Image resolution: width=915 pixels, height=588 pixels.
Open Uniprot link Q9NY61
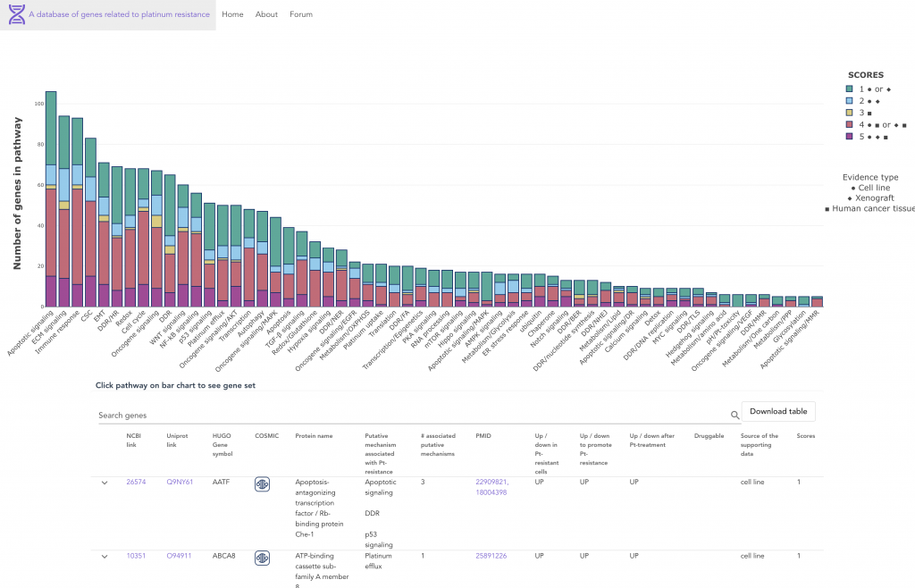180,482
